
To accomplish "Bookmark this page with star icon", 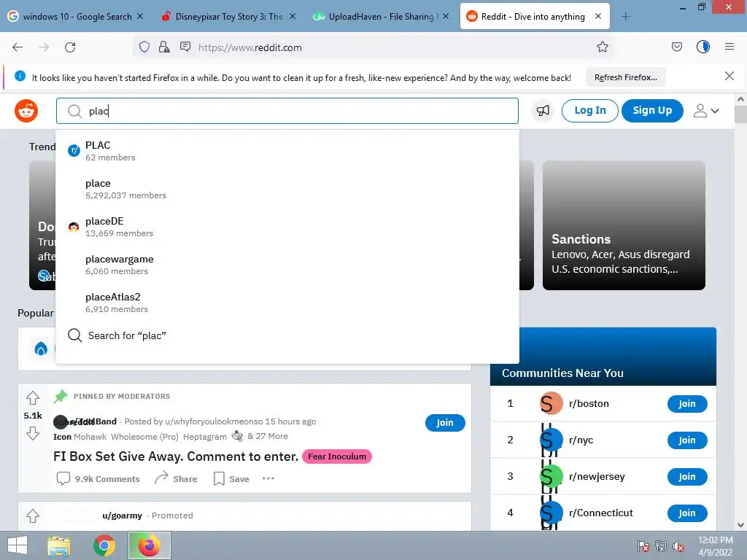I will [602, 47].
